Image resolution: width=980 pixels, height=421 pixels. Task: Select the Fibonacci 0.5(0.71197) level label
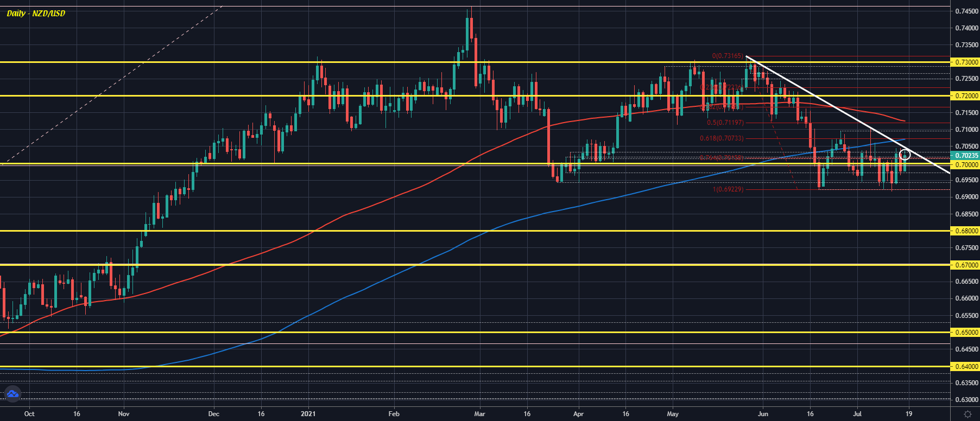pyautogui.click(x=725, y=123)
